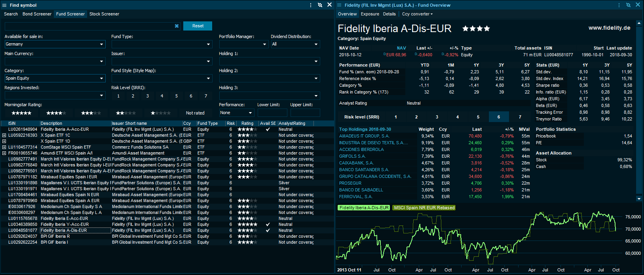644x275 pixels.
Task: Filter by one-star Morningstar rating
Action: 161,113
